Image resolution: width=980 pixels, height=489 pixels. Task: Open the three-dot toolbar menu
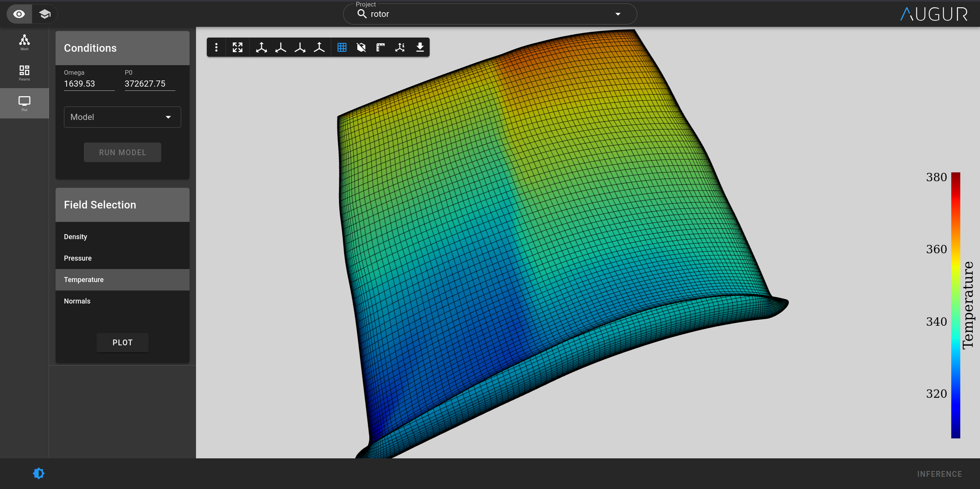[x=216, y=47]
